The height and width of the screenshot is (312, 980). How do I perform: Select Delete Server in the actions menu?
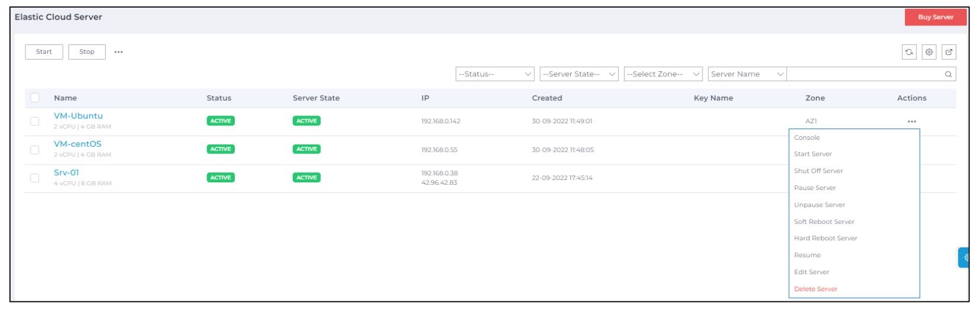pyautogui.click(x=816, y=290)
